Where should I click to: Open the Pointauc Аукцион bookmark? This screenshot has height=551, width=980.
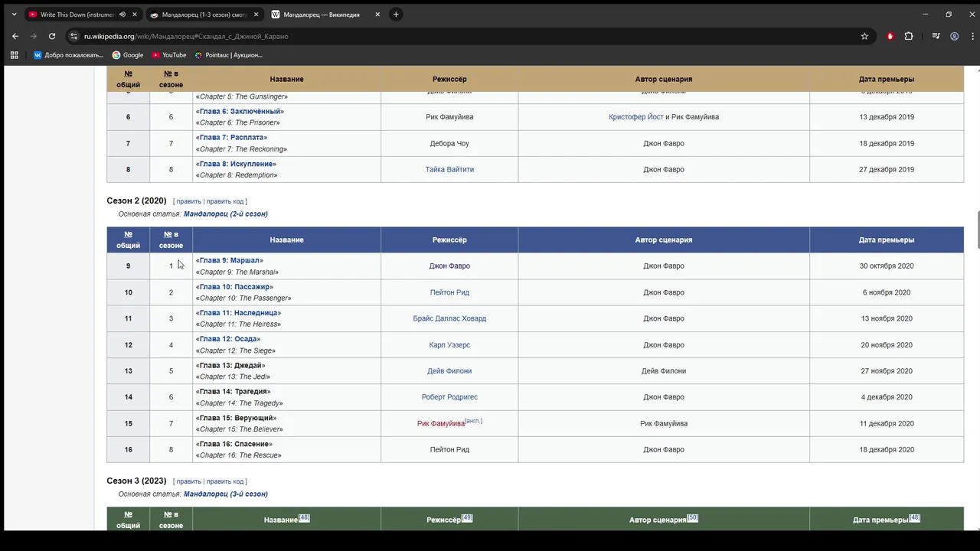tap(229, 55)
